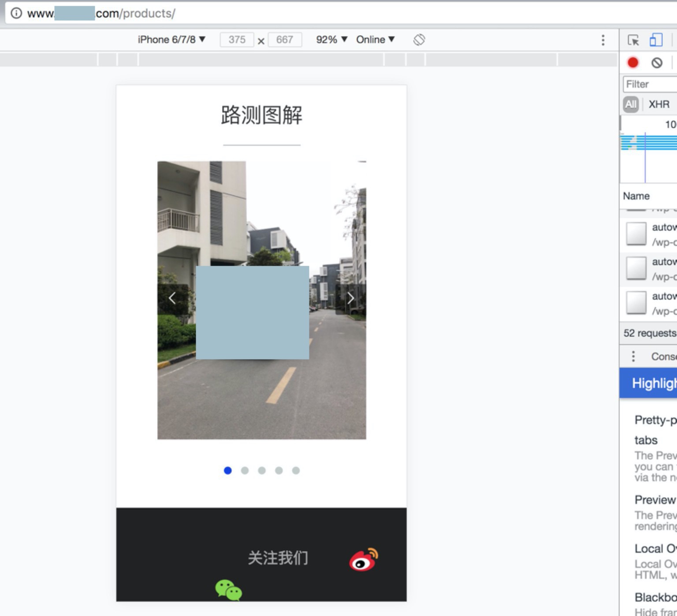Click the viewport width field 375

[x=237, y=40]
